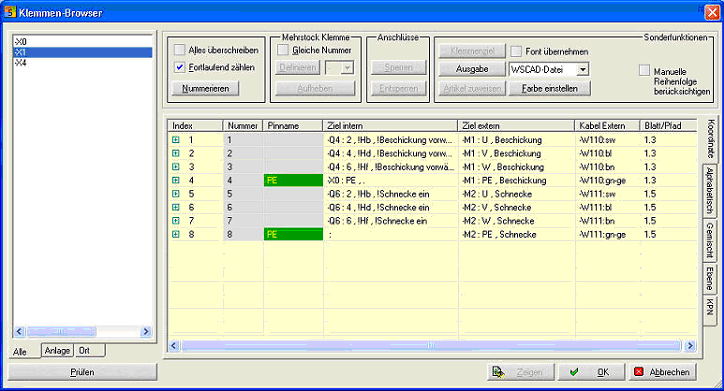The height and width of the screenshot is (391, 724).
Task: Click the Prüfen button
Action: tap(82, 372)
